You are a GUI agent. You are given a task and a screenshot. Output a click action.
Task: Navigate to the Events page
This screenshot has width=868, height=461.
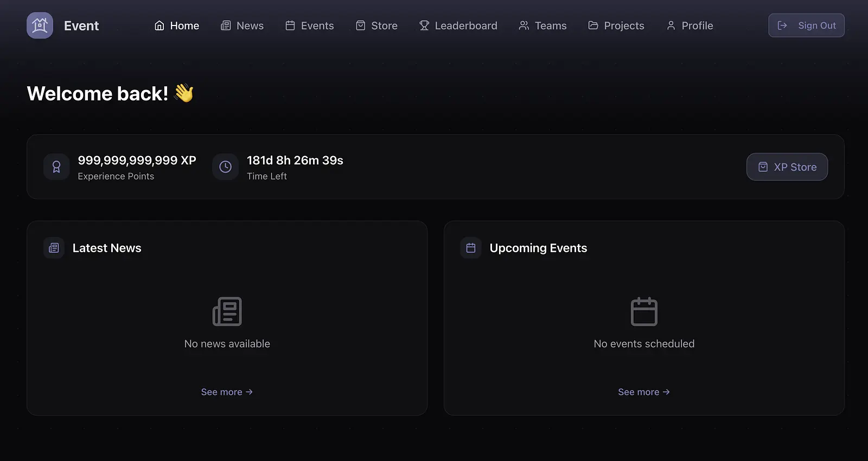click(310, 25)
